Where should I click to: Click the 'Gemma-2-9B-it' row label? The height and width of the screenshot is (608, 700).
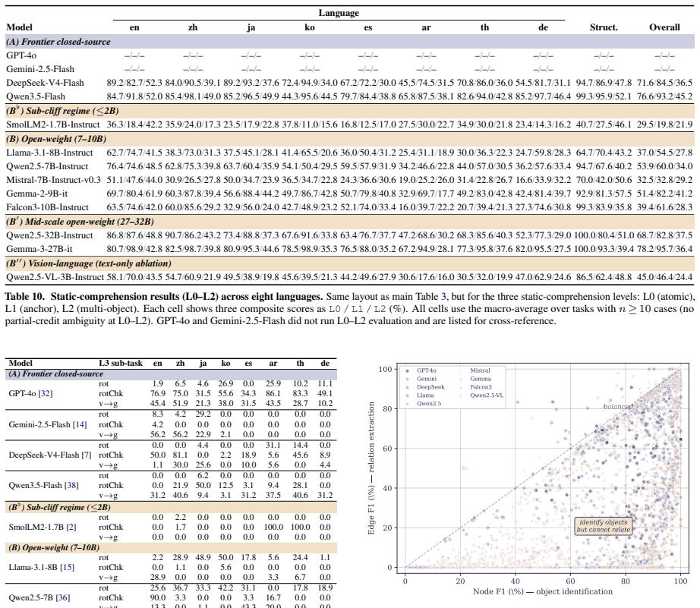37,194
